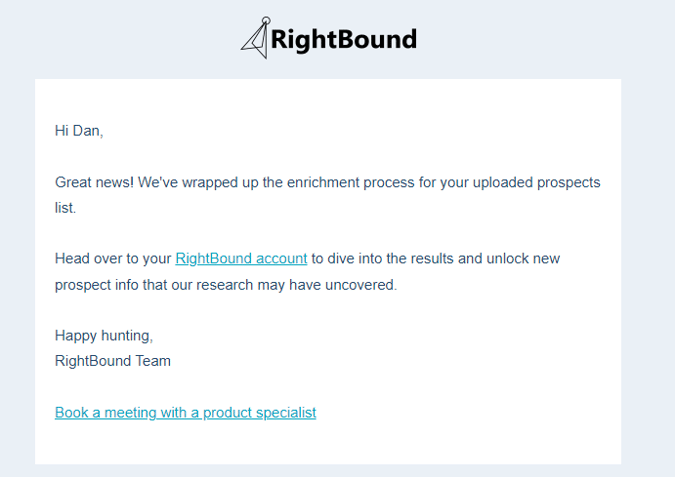Follow Book a meeting with product specialist link
This screenshot has width=675, height=477.
[x=186, y=412]
